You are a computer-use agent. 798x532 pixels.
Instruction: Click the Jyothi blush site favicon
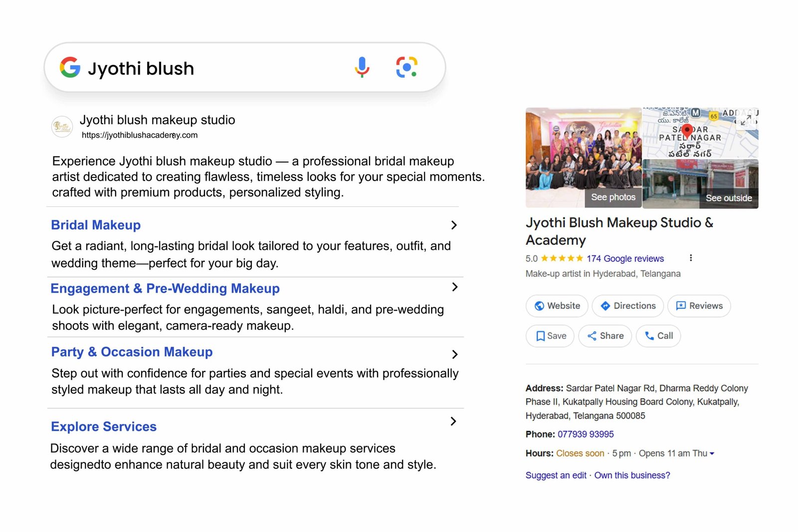[62, 127]
